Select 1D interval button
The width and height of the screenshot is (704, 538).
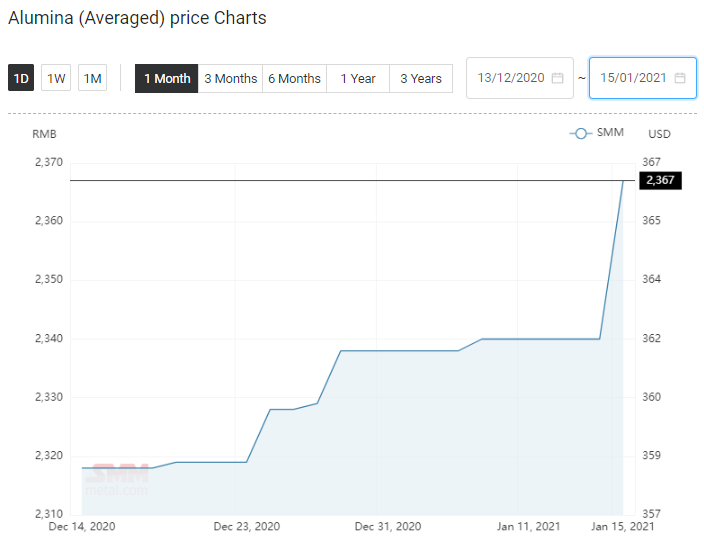tap(21, 78)
